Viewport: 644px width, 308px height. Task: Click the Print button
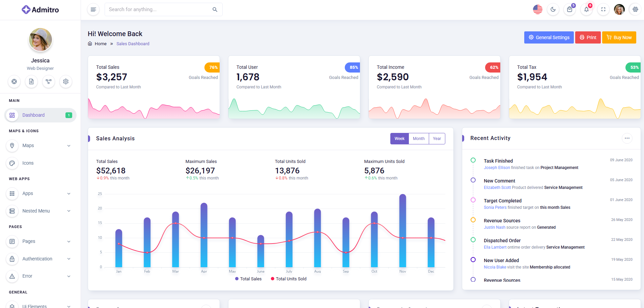point(588,37)
